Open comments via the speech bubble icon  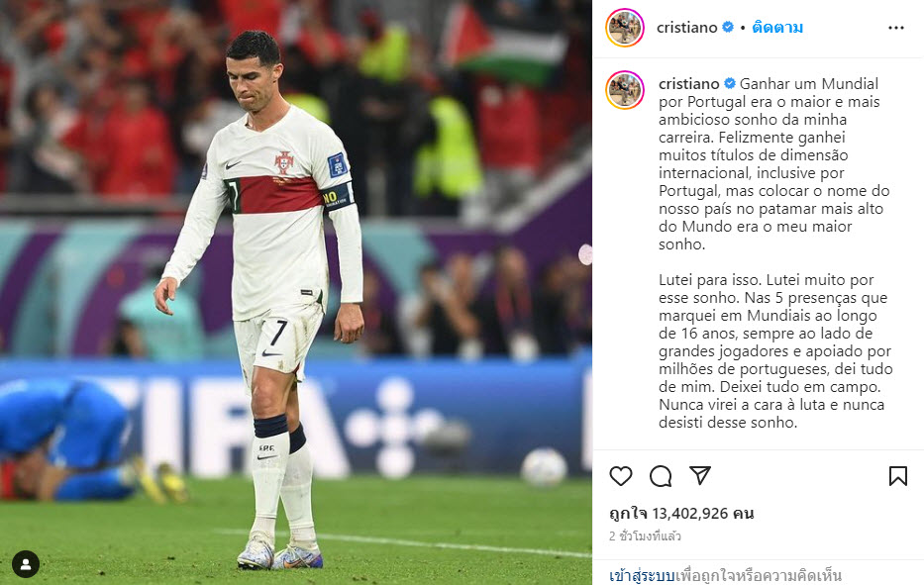(x=661, y=476)
